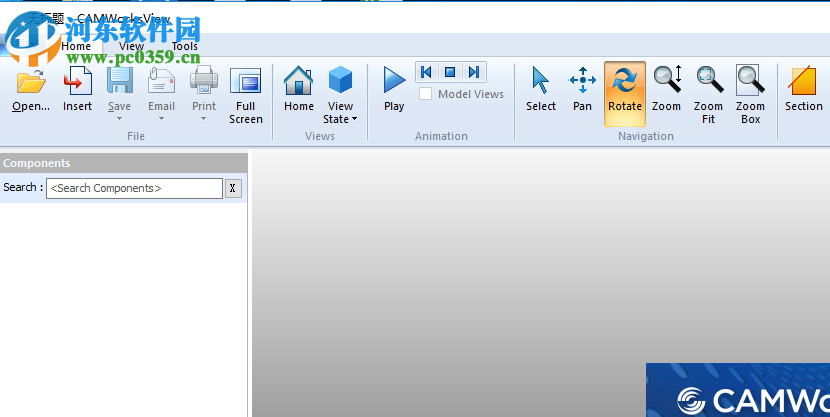Viewport: 830px width, 417px height.
Task: Click the Search Components input field
Action: (134, 188)
